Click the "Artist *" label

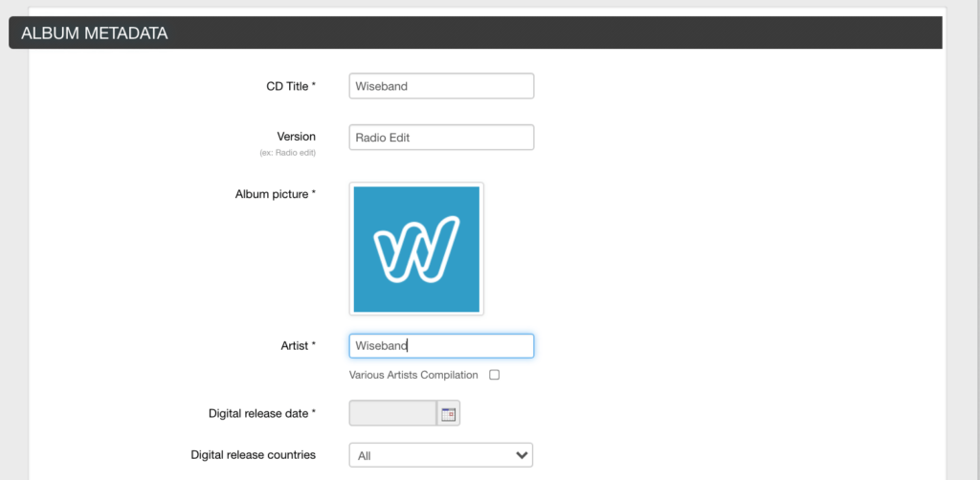pyautogui.click(x=299, y=346)
